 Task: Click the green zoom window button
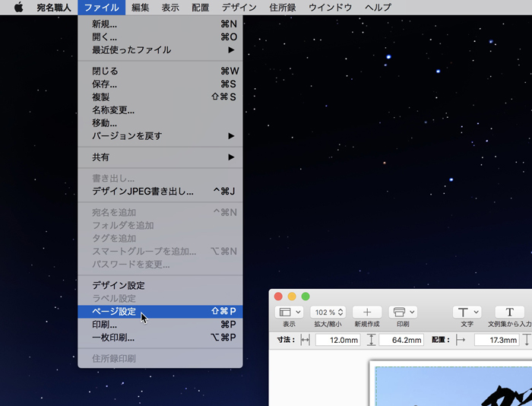pyautogui.click(x=306, y=296)
